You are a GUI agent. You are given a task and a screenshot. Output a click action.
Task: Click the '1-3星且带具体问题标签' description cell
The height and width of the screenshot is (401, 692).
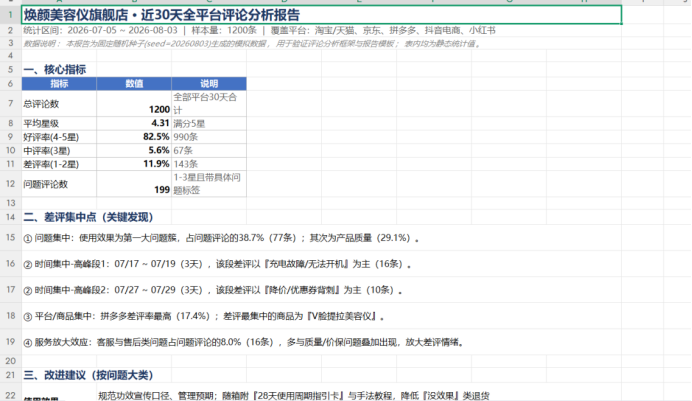pos(209,184)
